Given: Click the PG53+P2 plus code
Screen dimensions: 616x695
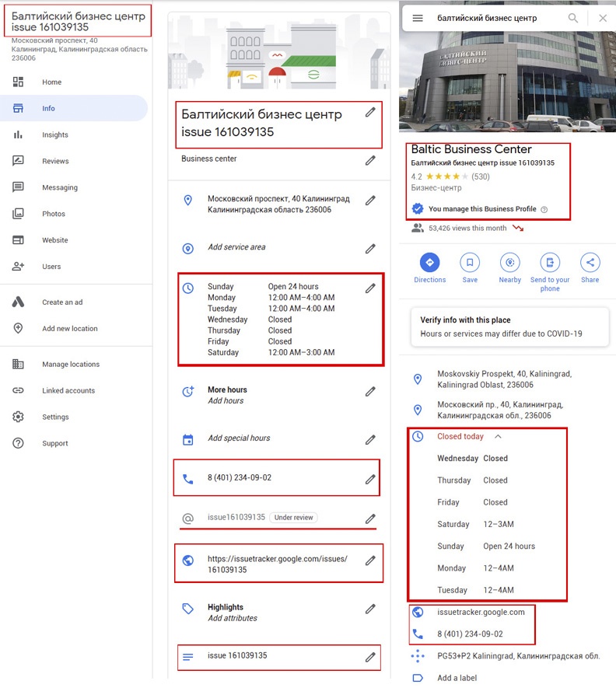Looking at the screenshot, I should 519,656.
